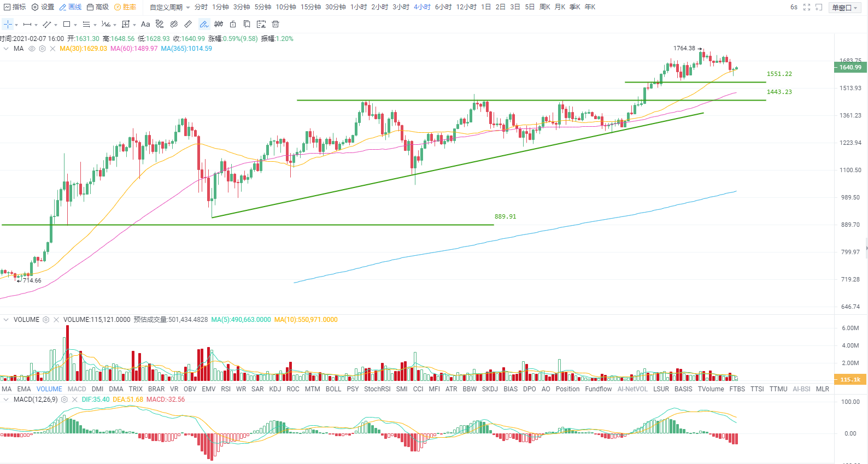Select the percentage ratio tool
This screenshot has height=464, width=868.
(106, 24)
